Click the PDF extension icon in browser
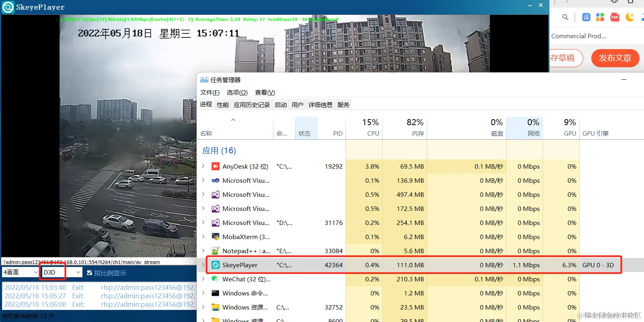Viewport: 644px width, 322px height. coord(615,17)
